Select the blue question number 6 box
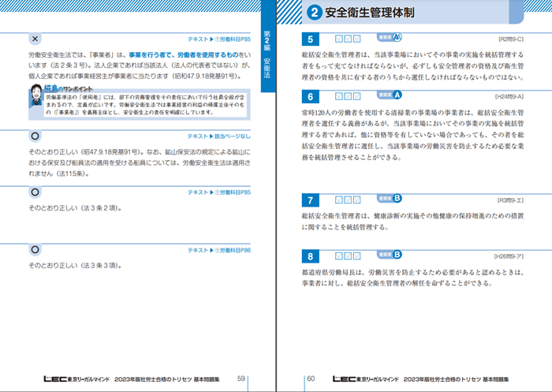 310,96
